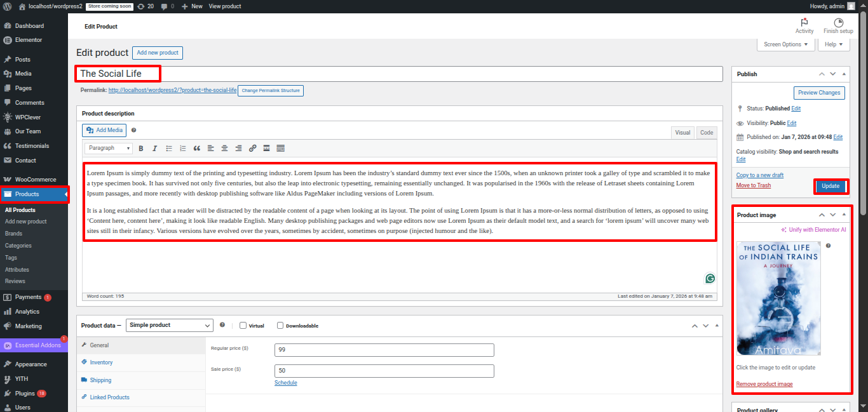Viewport: 868px width, 412px height.
Task: Insert a blockquote in the description
Action: 196,149
